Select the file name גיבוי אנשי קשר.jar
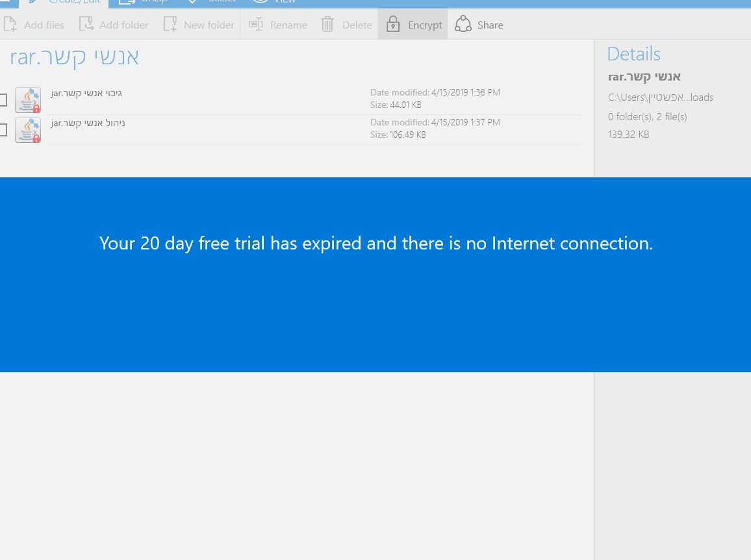751x560 pixels. pos(86,93)
